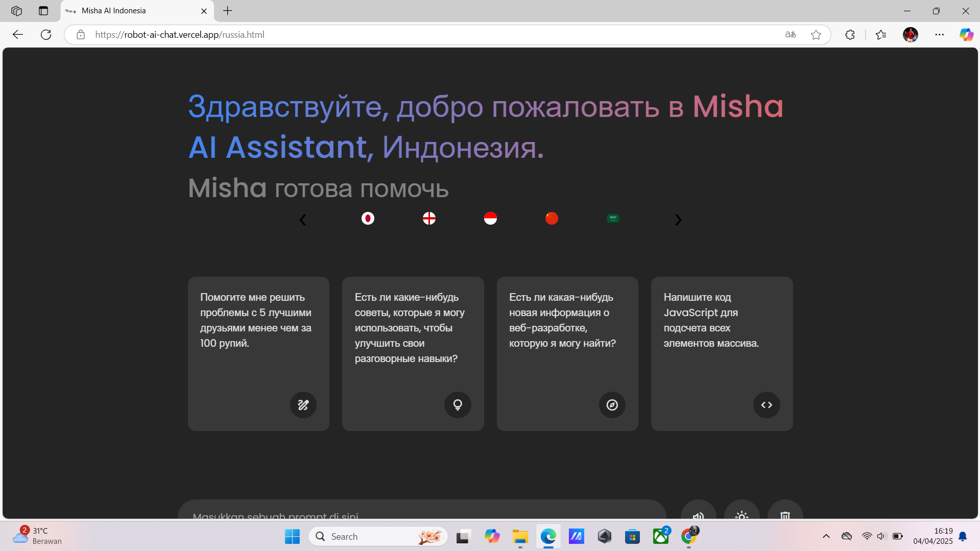Open the browser profile avatar
980x551 pixels.
911,35
